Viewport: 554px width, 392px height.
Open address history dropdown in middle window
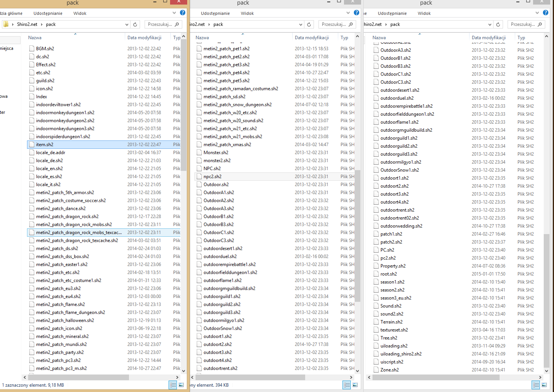point(301,24)
